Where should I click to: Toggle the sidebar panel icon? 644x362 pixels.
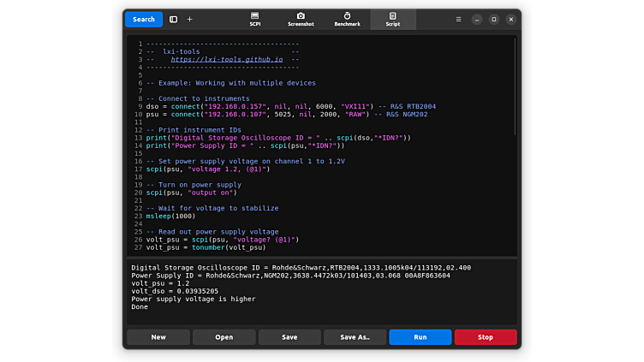173,19
